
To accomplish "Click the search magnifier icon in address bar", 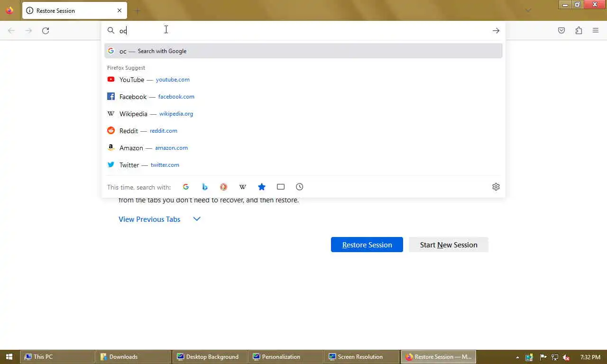I will [x=111, y=31].
